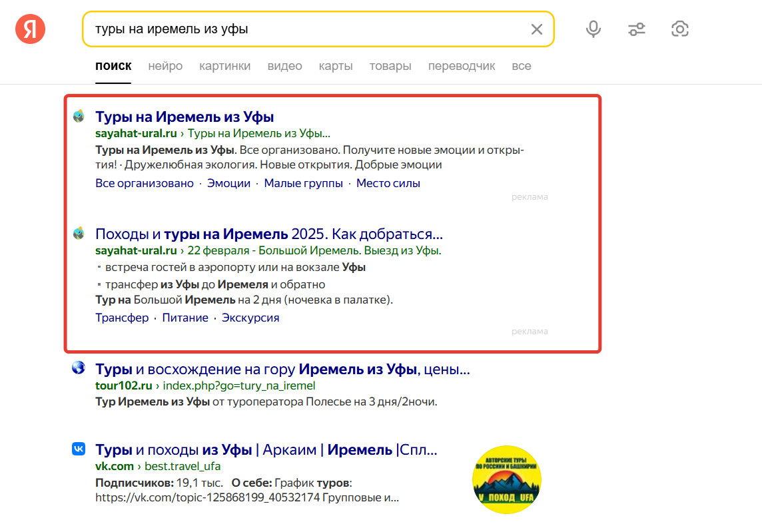This screenshot has width=762, height=532.
Task: Open «Все организовано» sitelink
Action: pyautogui.click(x=145, y=184)
